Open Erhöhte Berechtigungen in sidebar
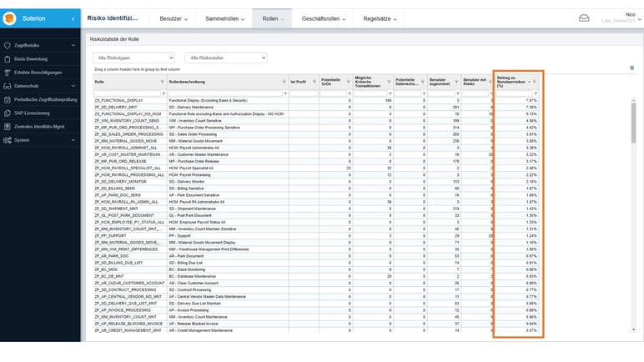The width and height of the screenshot is (644, 362). 38,73
